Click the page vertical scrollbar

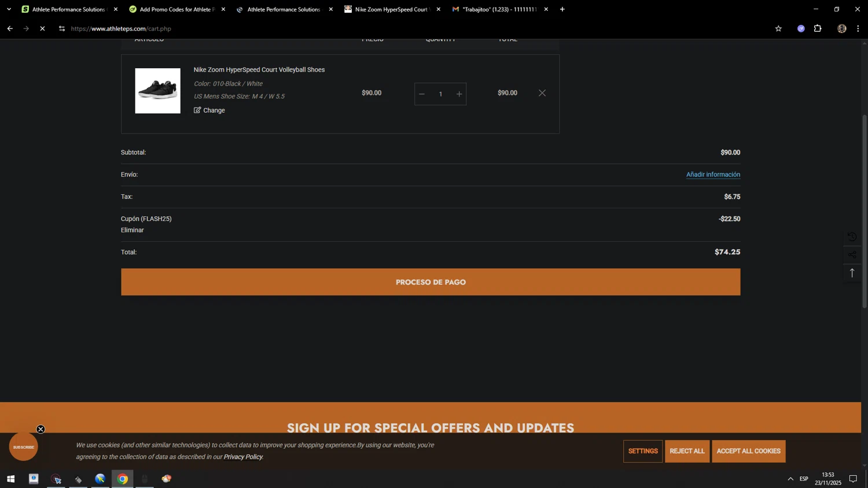tap(865, 211)
